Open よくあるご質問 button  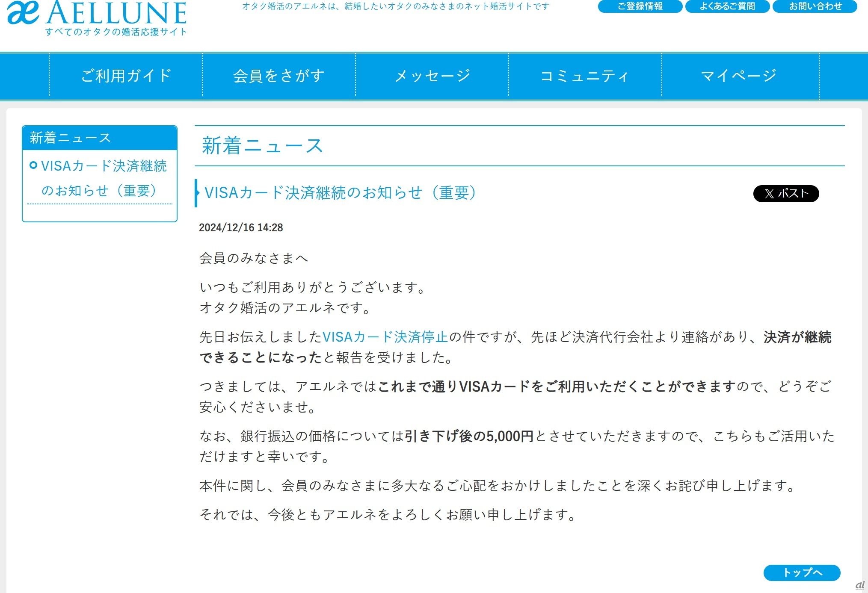727,6
